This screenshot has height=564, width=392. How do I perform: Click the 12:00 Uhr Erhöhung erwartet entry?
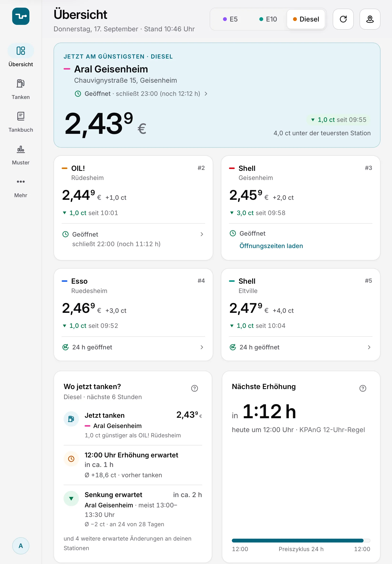tap(133, 465)
